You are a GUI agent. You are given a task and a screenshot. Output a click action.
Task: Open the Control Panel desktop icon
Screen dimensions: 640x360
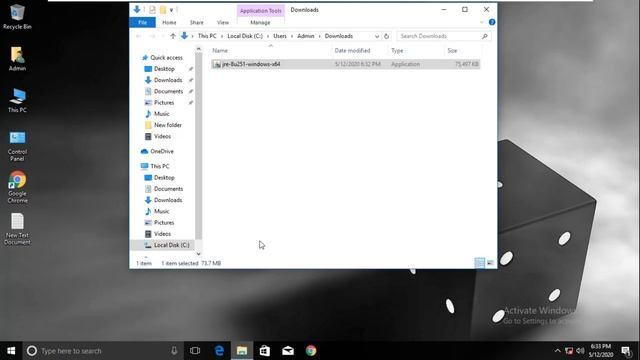[17, 146]
